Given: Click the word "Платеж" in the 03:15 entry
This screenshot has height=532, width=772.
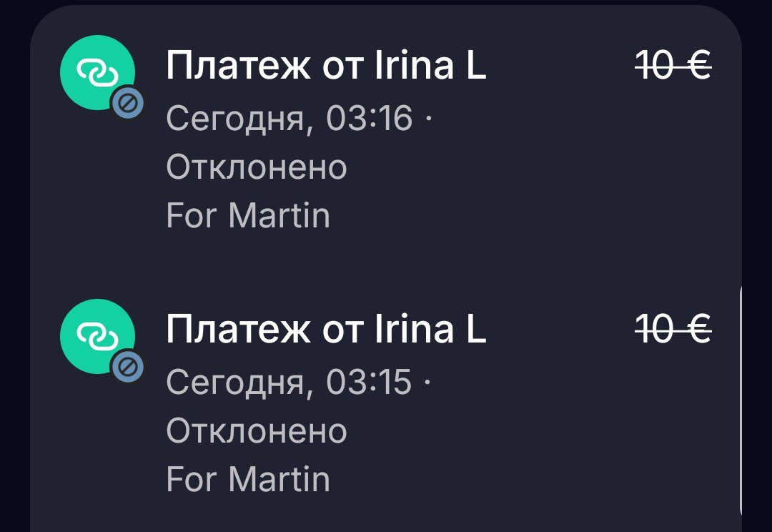Looking at the screenshot, I should (x=222, y=330).
